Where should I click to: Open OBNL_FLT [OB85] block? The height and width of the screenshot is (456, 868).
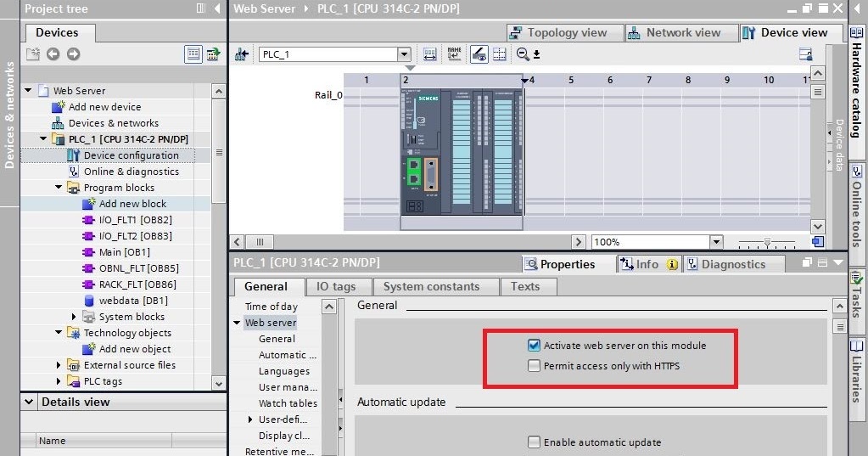(x=139, y=268)
